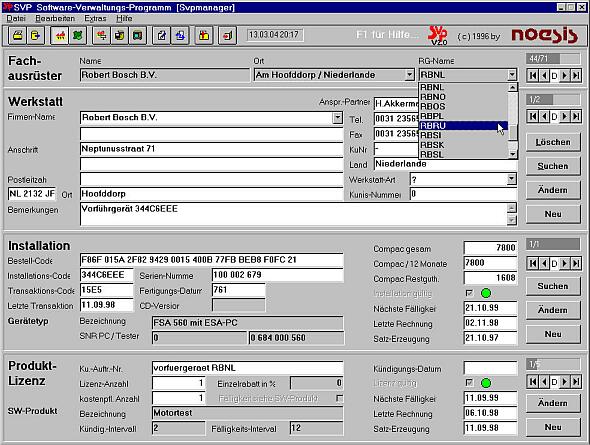Click the RG-Name list scrollbar down arrow
This screenshot has height=445, width=590.
[x=512, y=154]
